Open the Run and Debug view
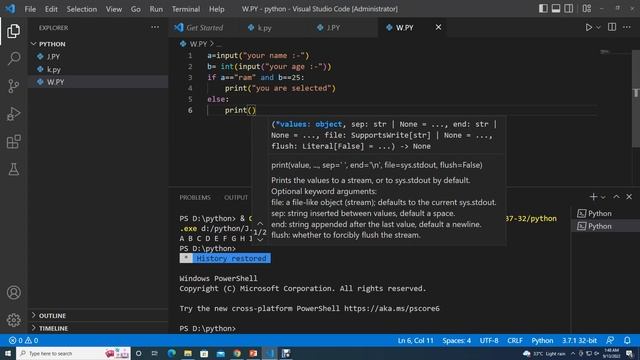 point(13,114)
